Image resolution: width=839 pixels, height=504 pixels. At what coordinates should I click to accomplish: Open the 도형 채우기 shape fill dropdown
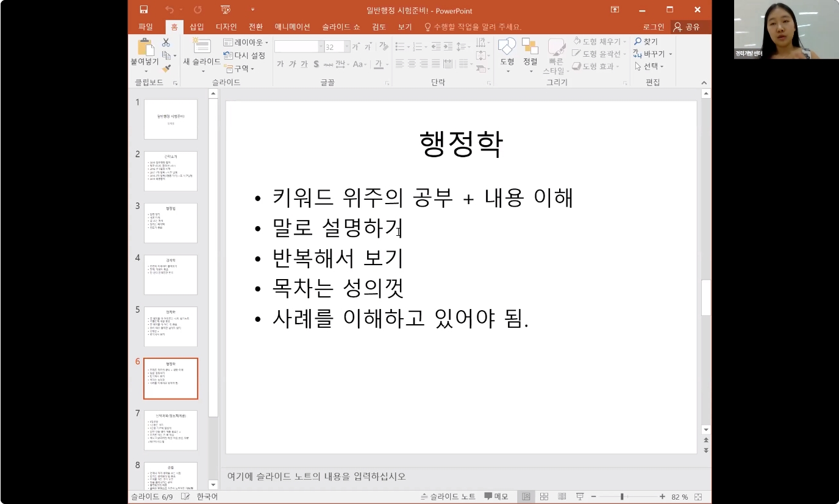point(599,41)
